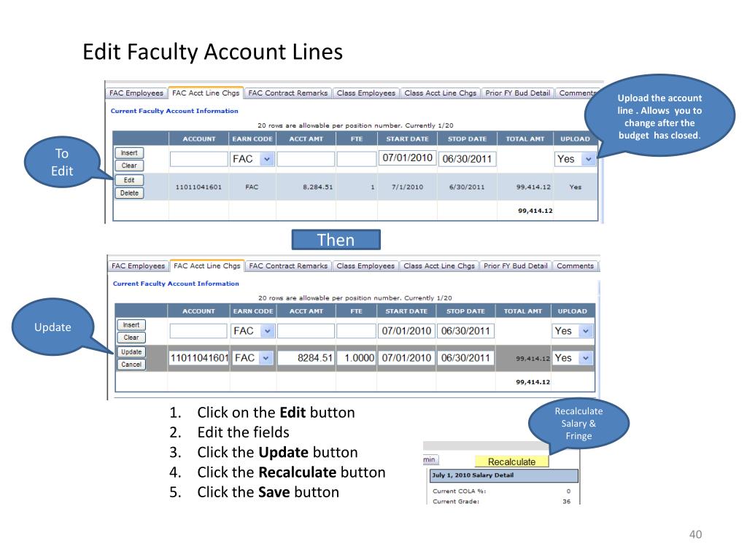Click Edit button for account 11011041601
The width and height of the screenshot is (747, 560).
129,180
